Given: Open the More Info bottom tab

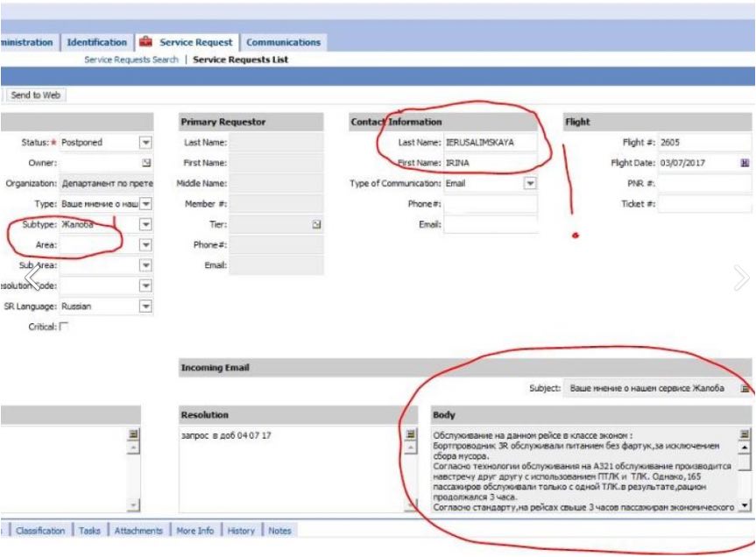Looking at the screenshot, I should 194,531.
